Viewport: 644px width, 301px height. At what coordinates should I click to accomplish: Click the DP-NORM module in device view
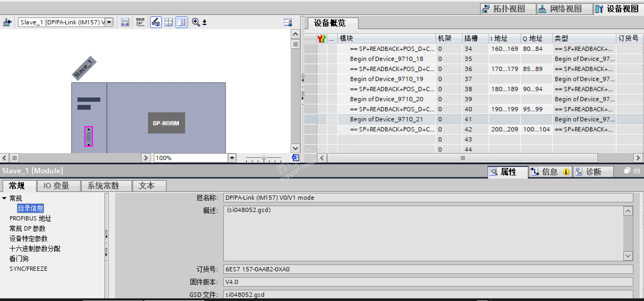(x=166, y=123)
